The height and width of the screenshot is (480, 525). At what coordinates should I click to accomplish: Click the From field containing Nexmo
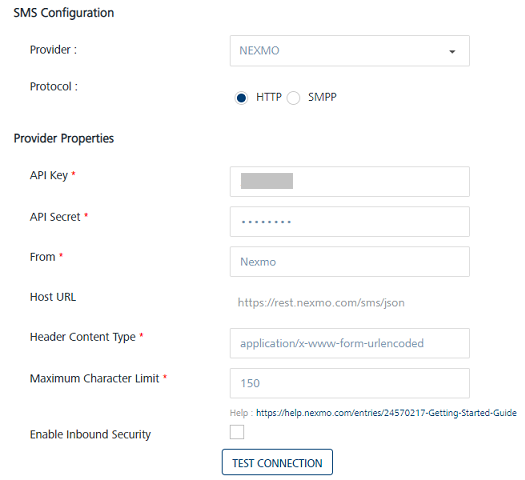pos(350,262)
